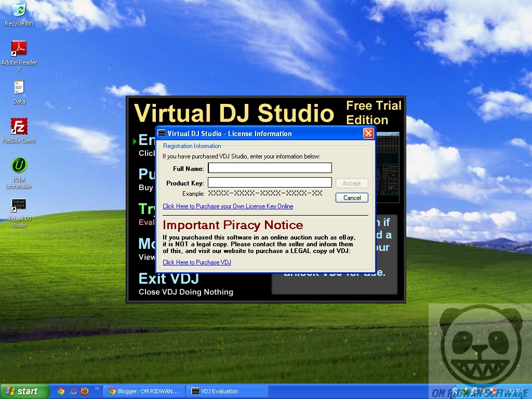
Task: Click the Virtual DJ Studio dialog title icon
Action: tap(162, 134)
